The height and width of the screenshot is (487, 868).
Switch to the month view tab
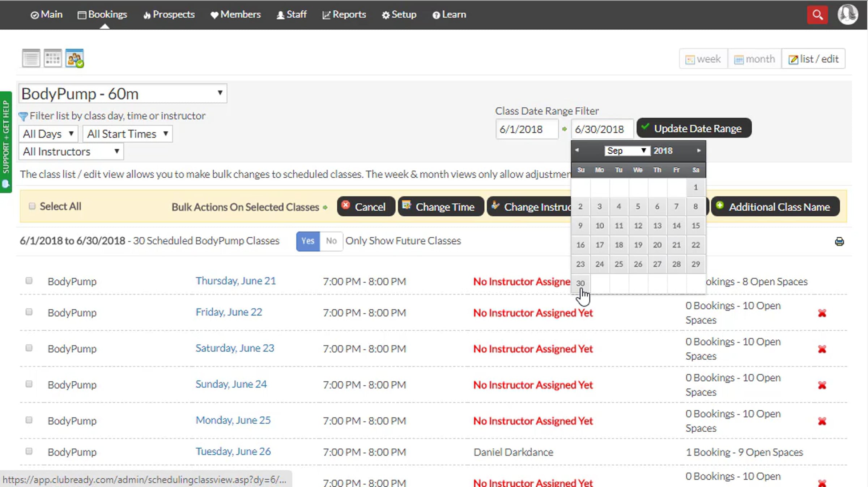tap(754, 59)
